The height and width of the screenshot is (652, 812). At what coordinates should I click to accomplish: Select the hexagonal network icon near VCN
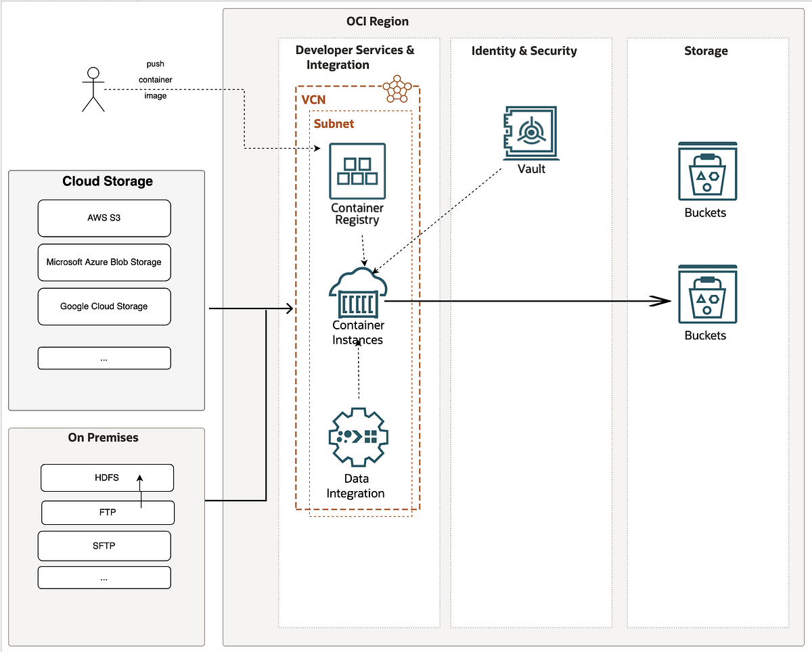(x=396, y=91)
